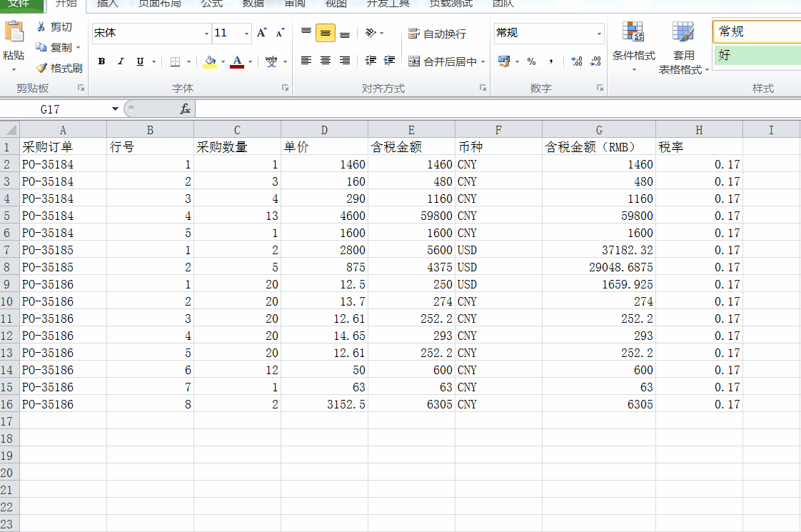The width and height of the screenshot is (801, 532).
Task: Decrease decimal places icon
Action: (595, 61)
